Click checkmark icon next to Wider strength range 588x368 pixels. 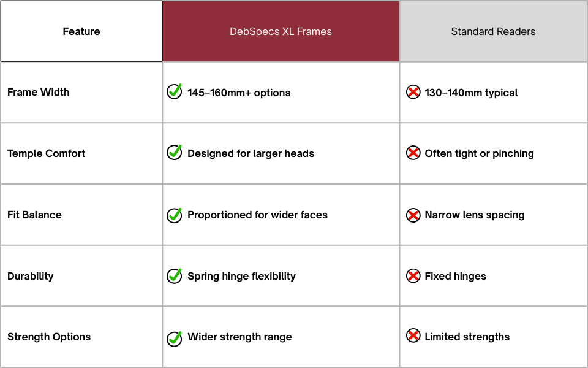click(x=175, y=337)
